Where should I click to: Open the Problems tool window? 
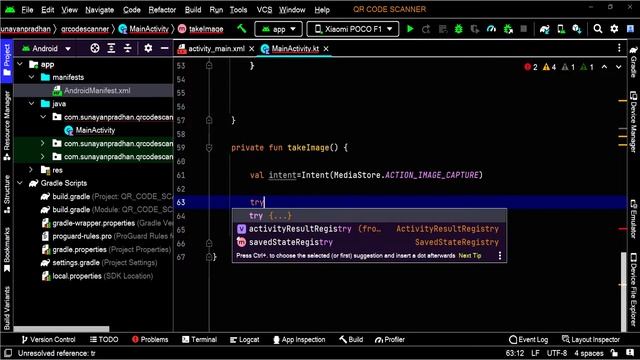point(150,339)
